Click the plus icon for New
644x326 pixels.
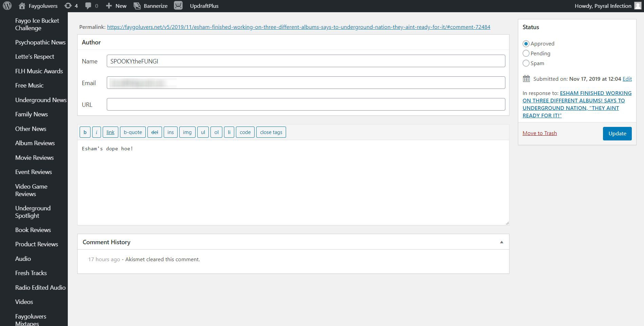pyautogui.click(x=109, y=6)
